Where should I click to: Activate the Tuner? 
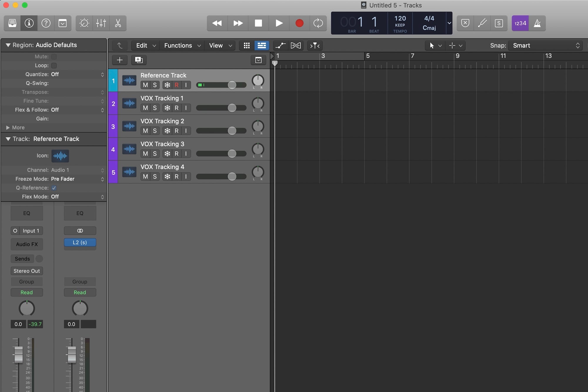[482, 23]
